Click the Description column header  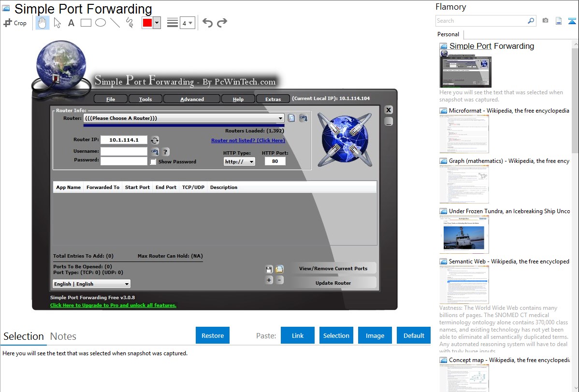click(224, 188)
